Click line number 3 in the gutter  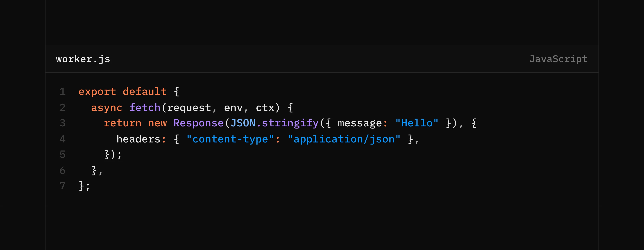pos(62,123)
